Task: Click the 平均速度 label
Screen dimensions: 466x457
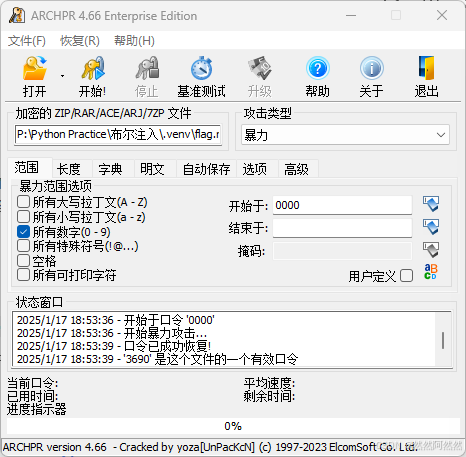Action: click(269, 384)
